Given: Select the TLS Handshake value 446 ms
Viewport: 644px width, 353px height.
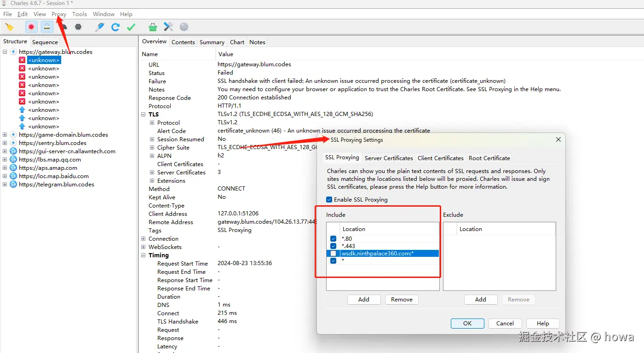Looking at the screenshot, I should tap(227, 321).
